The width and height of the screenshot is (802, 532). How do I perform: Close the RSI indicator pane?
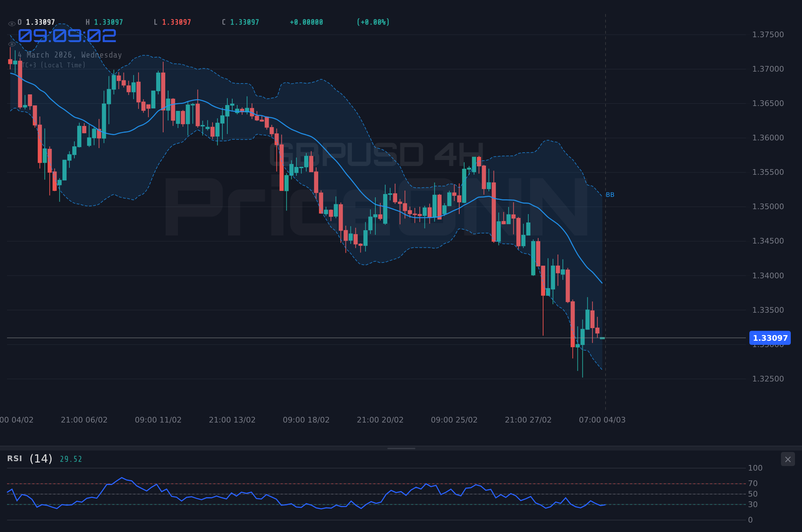coord(788,459)
